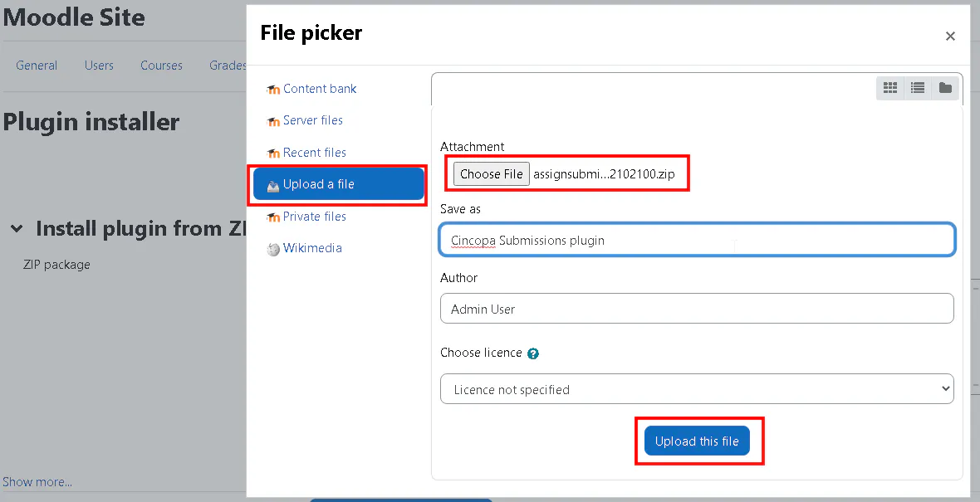Screen dimensions: 980x502
Task: Click the Upload a file icon
Action: 273,185
